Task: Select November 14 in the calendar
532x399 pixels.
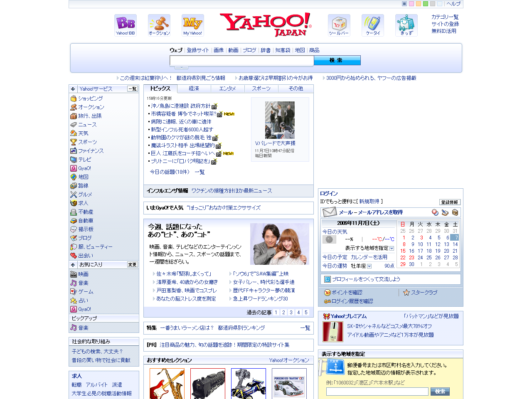Action: click(x=455, y=244)
